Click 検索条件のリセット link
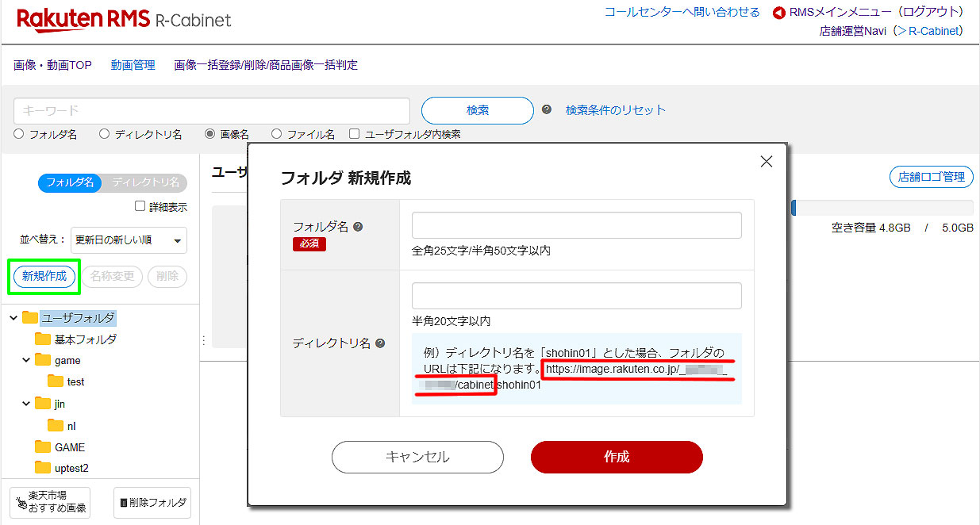 pos(616,109)
